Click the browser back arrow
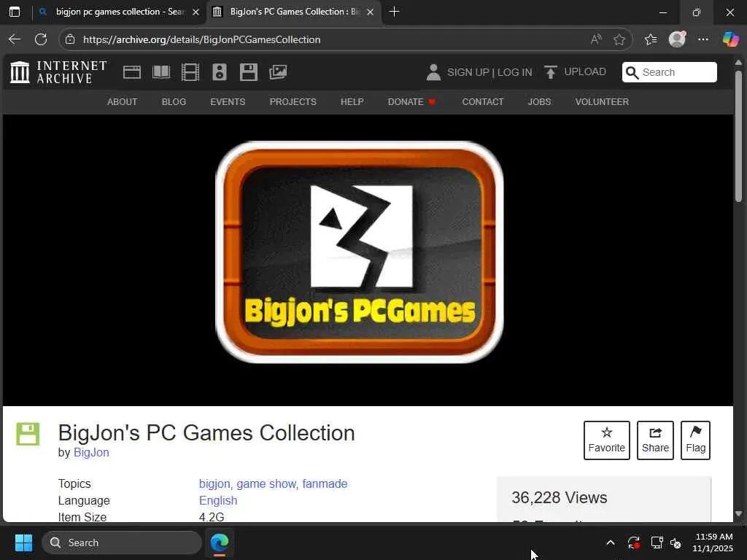This screenshot has height=560, width=747. 15,39
